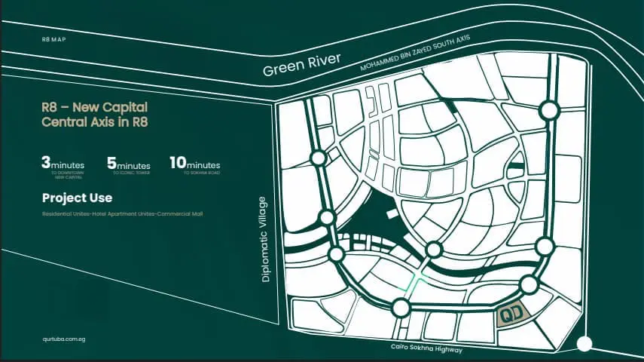Image resolution: width=644 pixels, height=362 pixels.
Task: Click the "3 minutes" to Downtown stat
Action: tap(63, 164)
